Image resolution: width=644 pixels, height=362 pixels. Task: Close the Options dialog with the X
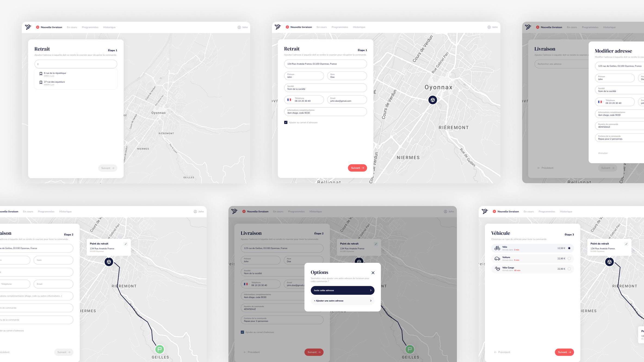tap(373, 273)
